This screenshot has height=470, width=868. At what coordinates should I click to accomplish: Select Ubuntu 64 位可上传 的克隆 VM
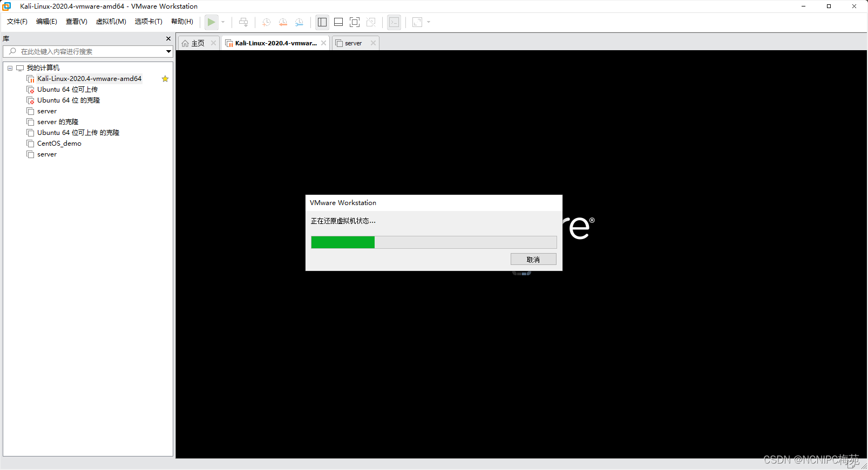(78, 133)
